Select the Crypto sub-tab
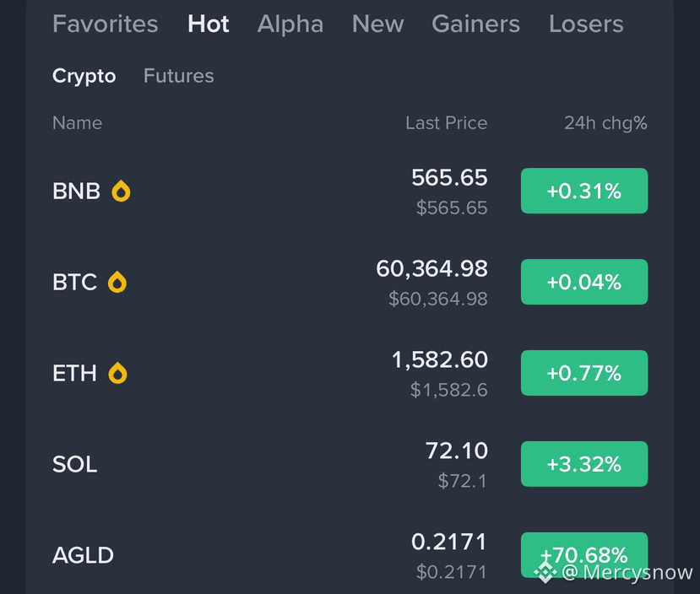 pos(84,76)
